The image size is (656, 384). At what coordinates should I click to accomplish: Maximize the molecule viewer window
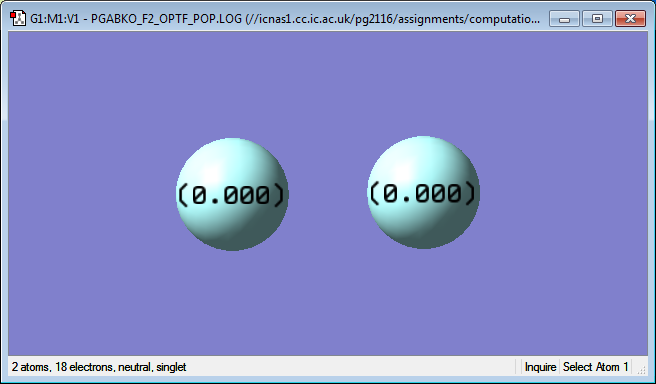[597, 18]
